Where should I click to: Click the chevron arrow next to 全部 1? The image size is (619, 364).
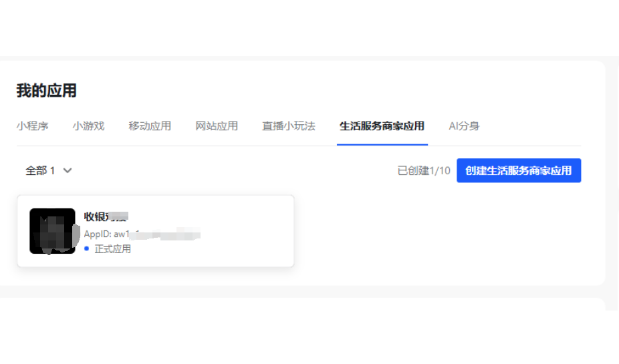[68, 171]
